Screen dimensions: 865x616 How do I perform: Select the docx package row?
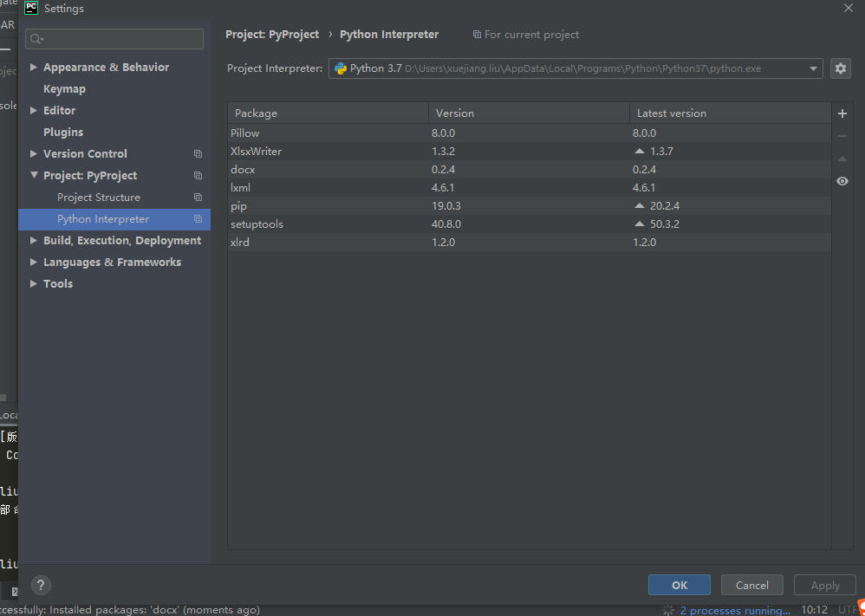click(x=530, y=169)
